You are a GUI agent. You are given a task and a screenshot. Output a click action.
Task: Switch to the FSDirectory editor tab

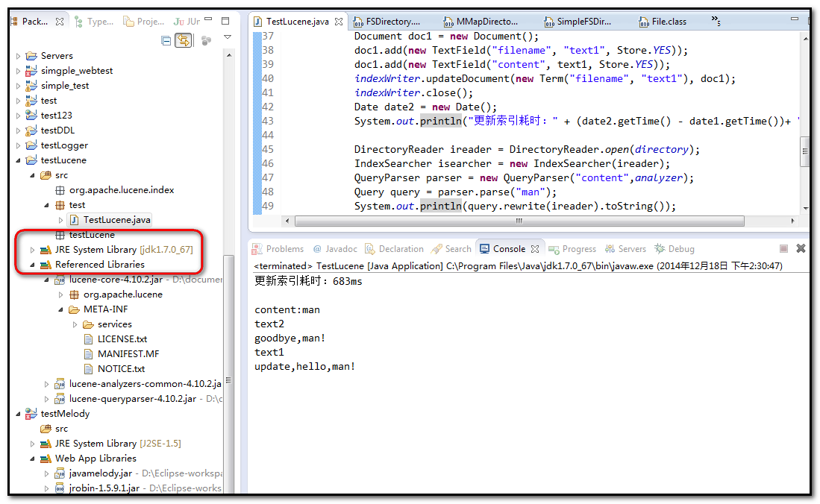click(387, 22)
